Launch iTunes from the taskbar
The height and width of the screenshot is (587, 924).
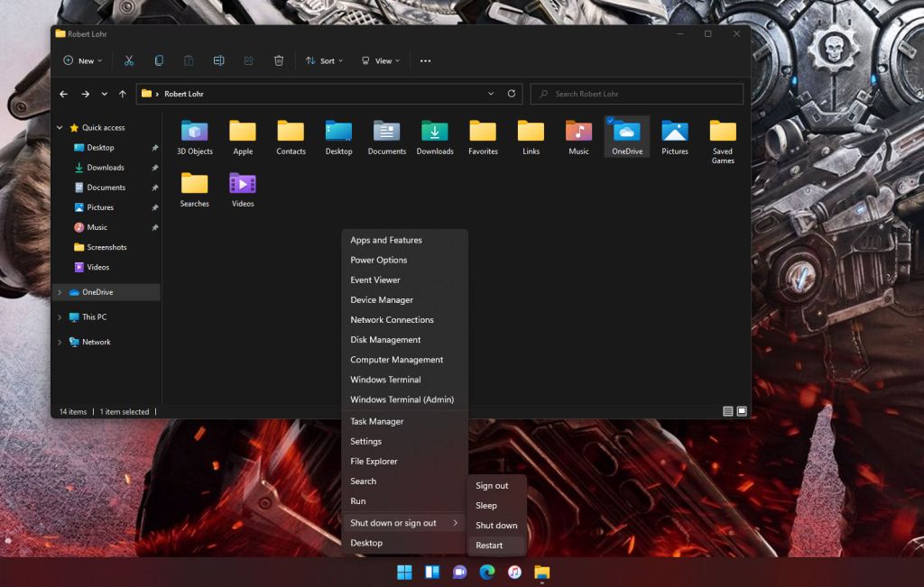[x=514, y=573]
